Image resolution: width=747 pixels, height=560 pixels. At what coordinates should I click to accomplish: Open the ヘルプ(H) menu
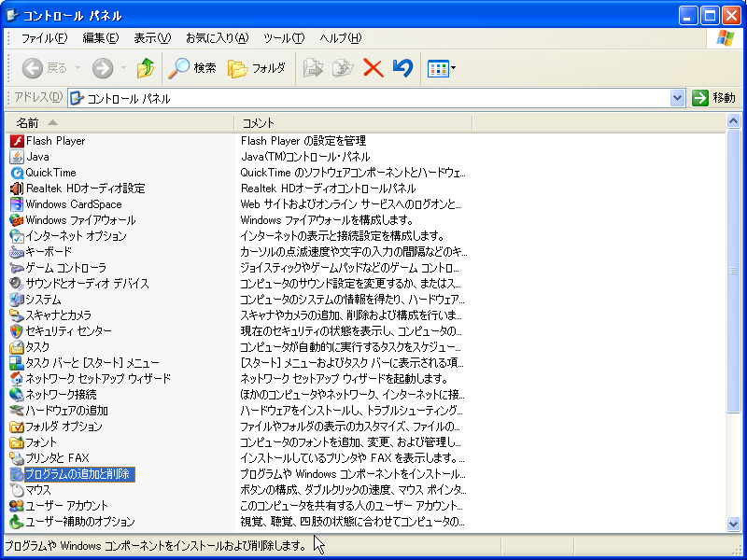point(341,38)
